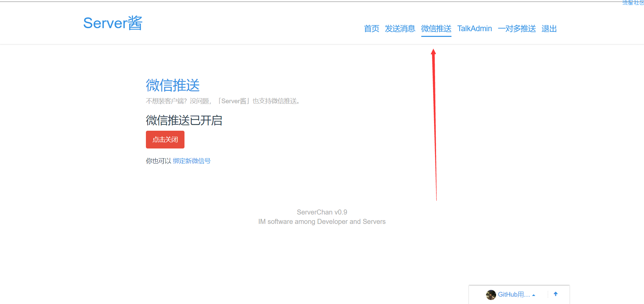Open TalkAdmin from the navigation
644x304 pixels.
click(x=474, y=29)
